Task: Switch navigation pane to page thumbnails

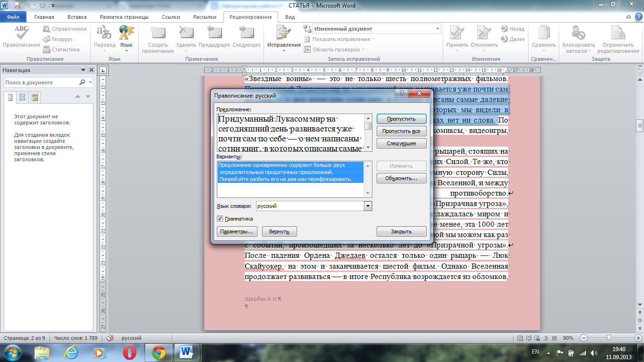Action: pos(22,97)
